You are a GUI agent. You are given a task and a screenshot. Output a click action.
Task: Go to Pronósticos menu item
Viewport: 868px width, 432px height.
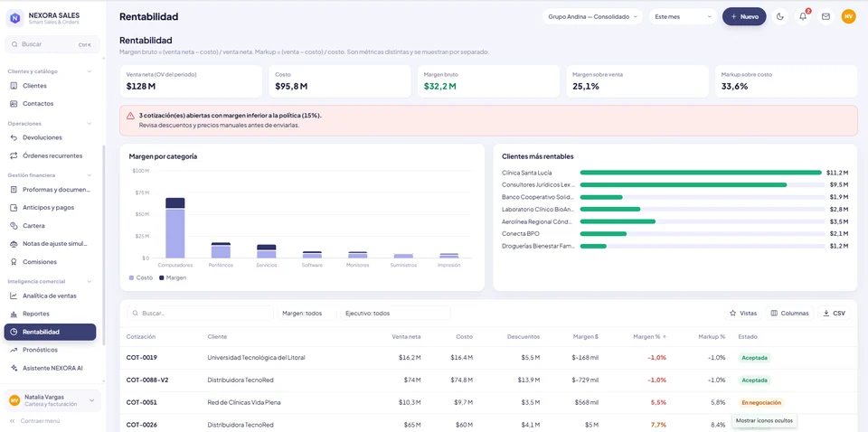50,350
